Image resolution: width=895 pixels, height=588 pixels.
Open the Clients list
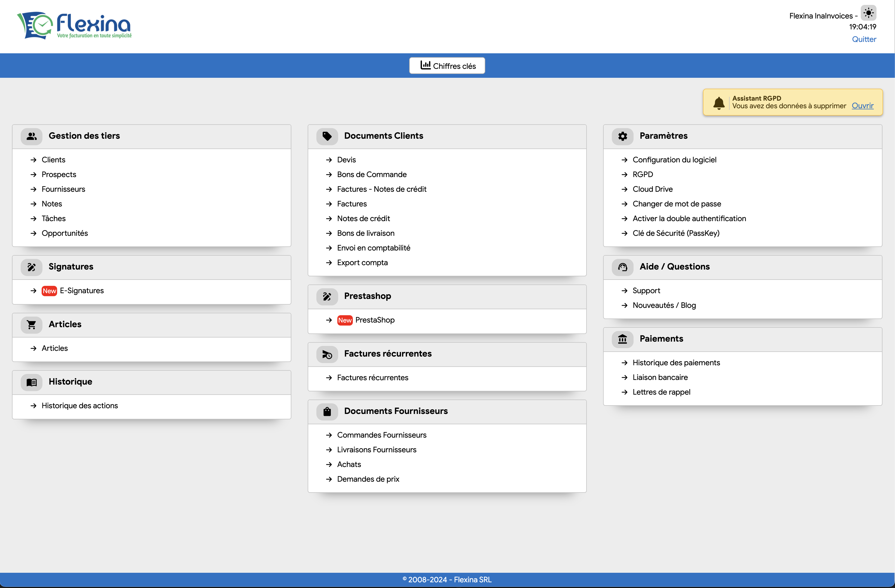53,160
